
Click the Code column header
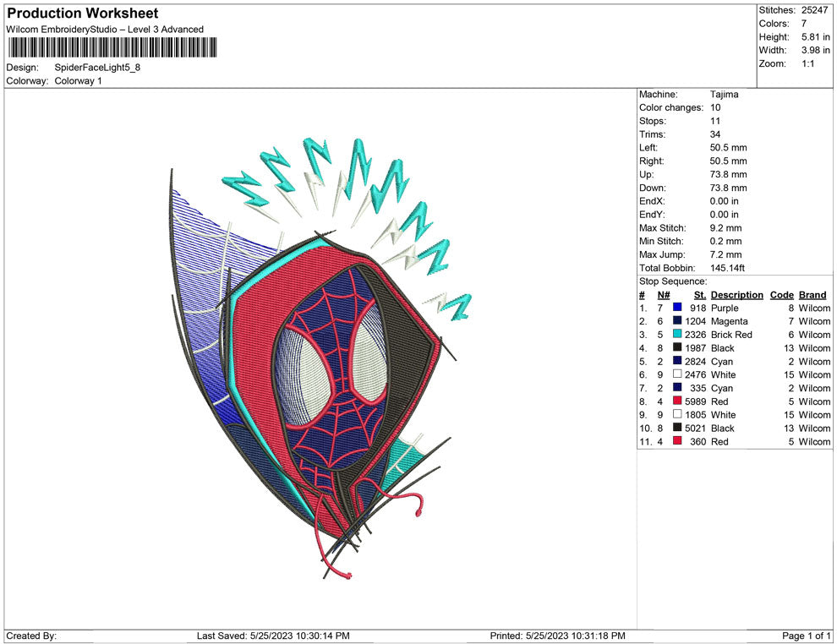(782, 295)
